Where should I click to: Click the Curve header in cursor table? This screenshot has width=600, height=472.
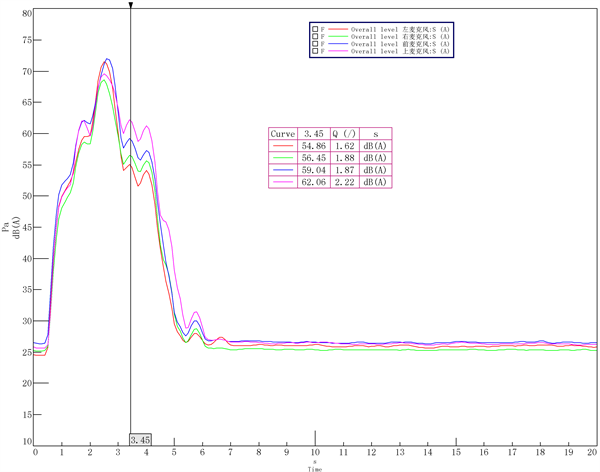click(x=282, y=133)
